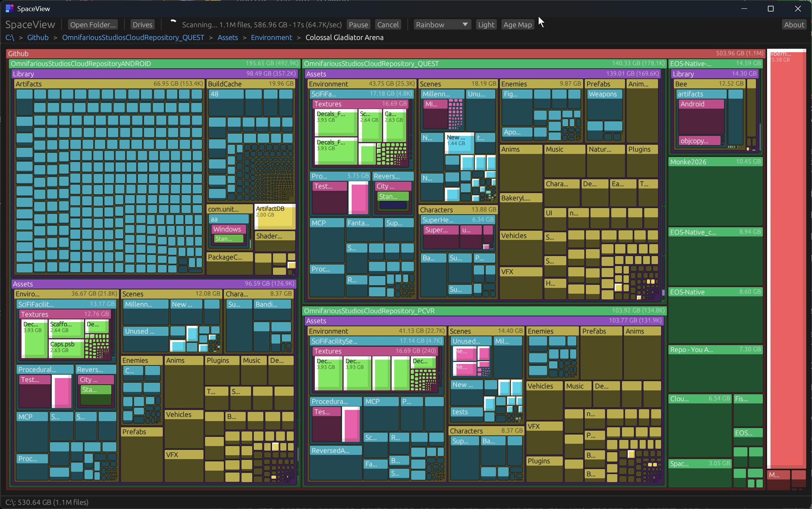The height and width of the screenshot is (509, 812).
Task: Click the Windows folder tile in com.unit
Action: pyautogui.click(x=227, y=229)
